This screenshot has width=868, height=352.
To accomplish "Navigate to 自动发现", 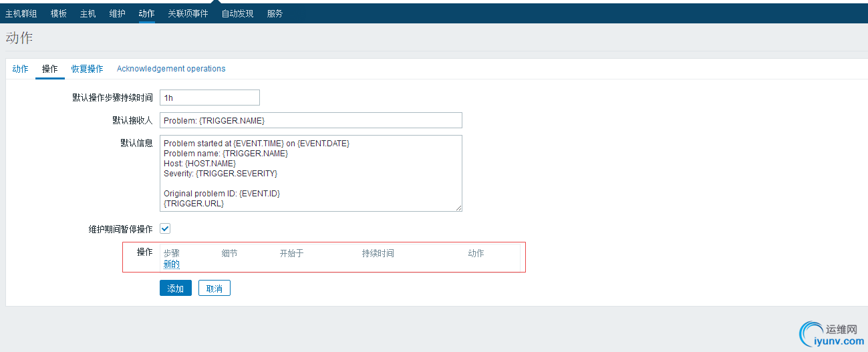I will (x=237, y=13).
